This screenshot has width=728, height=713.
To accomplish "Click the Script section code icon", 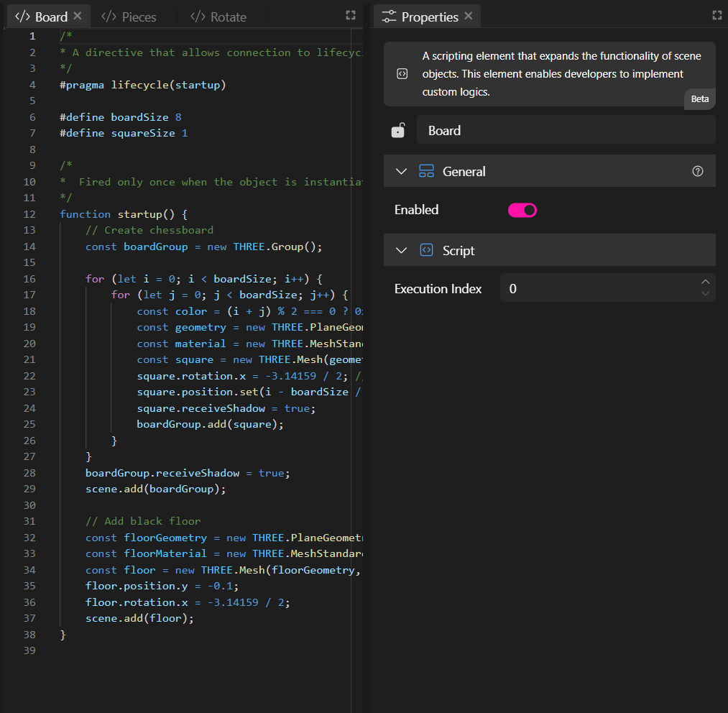I will click(x=426, y=250).
